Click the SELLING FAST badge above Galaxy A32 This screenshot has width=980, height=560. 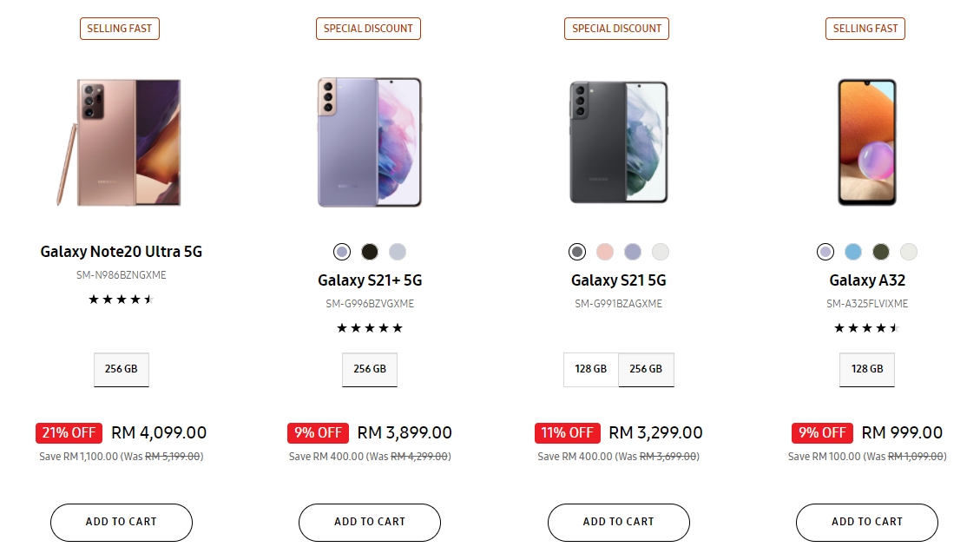865,28
